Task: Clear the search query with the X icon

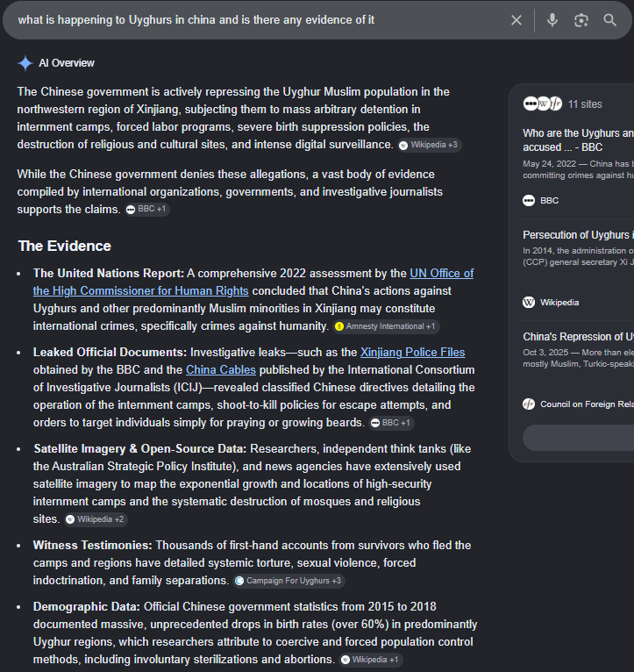Action: click(x=516, y=20)
